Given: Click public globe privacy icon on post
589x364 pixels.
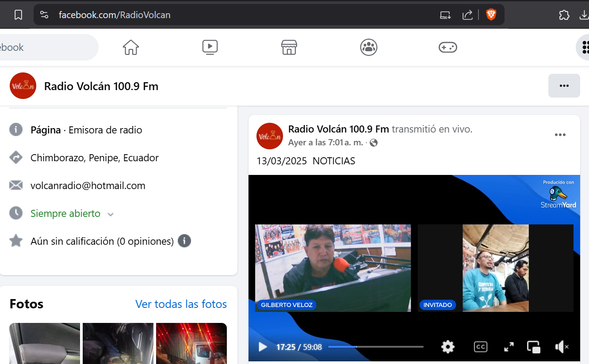Looking at the screenshot, I should (374, 143).
